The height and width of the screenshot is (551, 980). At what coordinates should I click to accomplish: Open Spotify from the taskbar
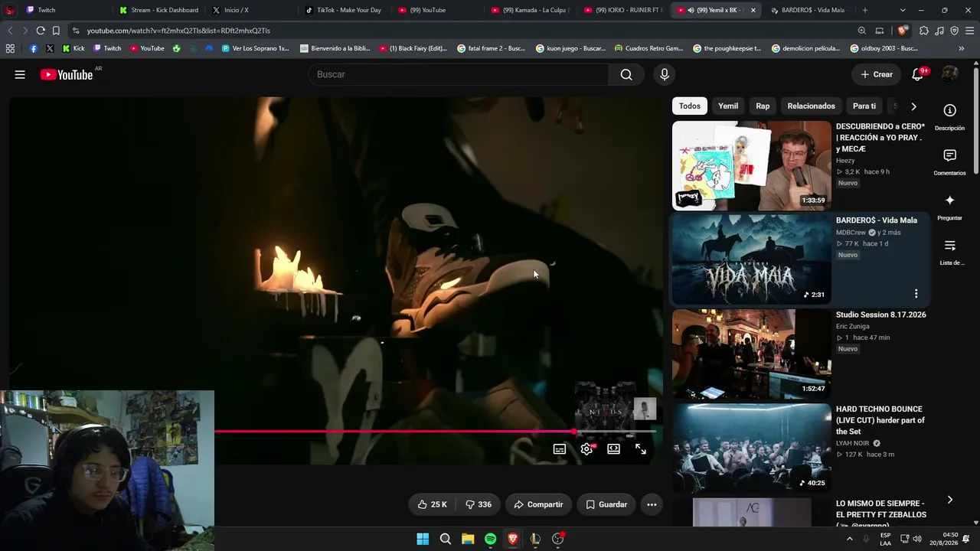(490, 539)
